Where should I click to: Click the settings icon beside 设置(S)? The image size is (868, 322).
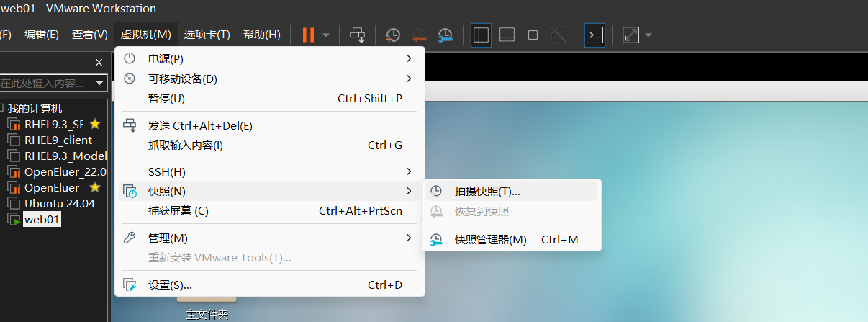click(130, 285)
